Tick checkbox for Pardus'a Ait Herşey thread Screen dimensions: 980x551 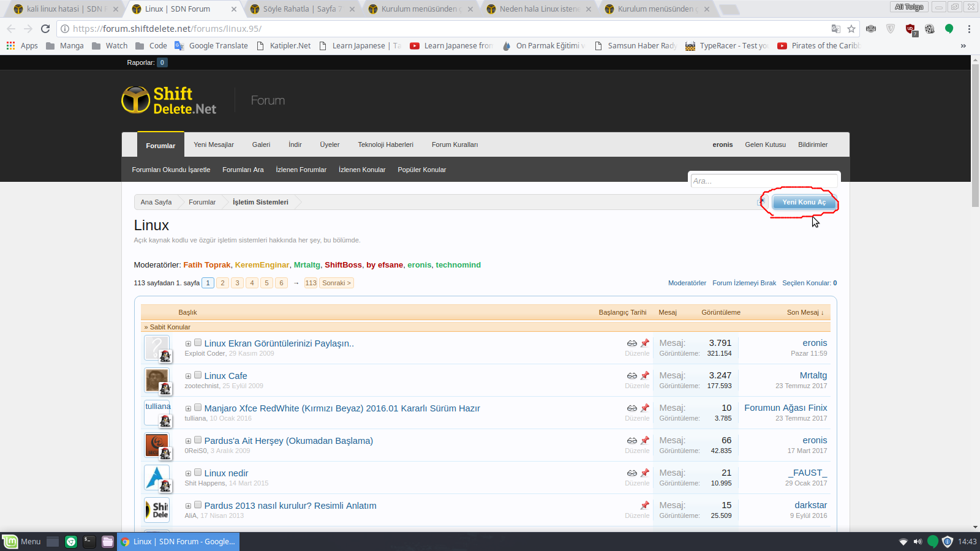point(198,440)
